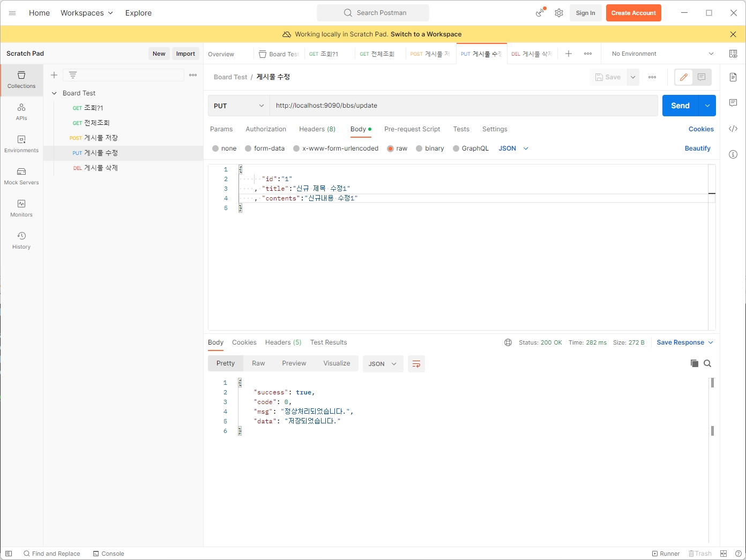
Task: Open the History sidebar panel
Action: [x=21, y=241]
